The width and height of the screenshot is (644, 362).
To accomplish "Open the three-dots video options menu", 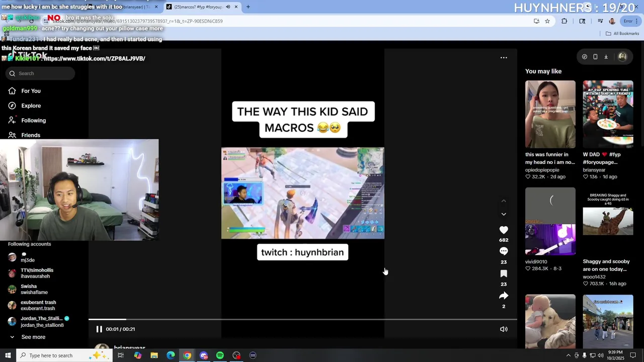I will coord(504,58).
